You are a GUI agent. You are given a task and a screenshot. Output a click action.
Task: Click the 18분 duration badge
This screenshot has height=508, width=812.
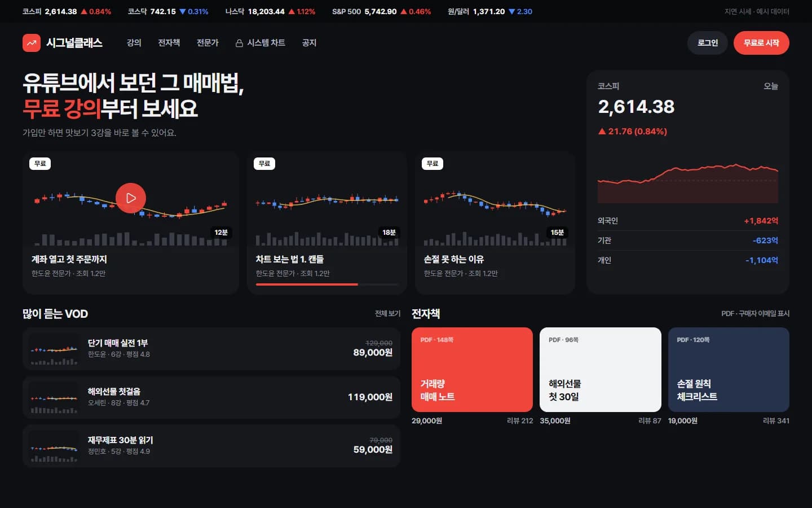click(389, 233)
